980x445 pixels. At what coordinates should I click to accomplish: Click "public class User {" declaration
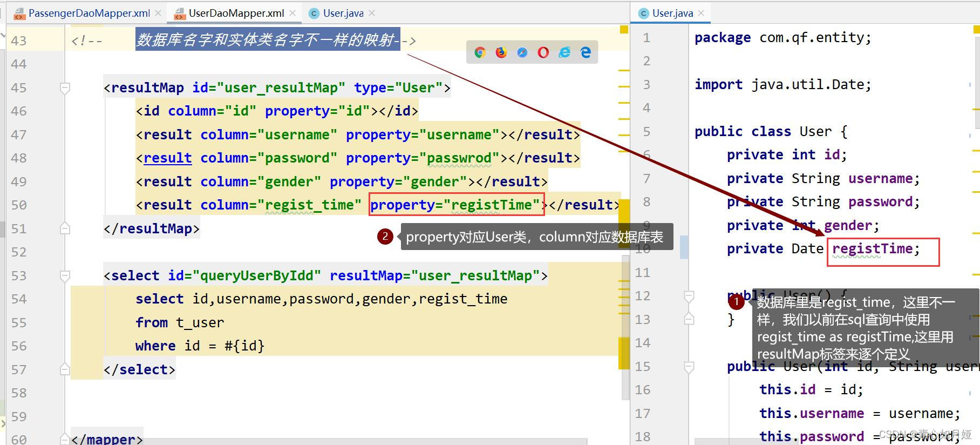771,131
